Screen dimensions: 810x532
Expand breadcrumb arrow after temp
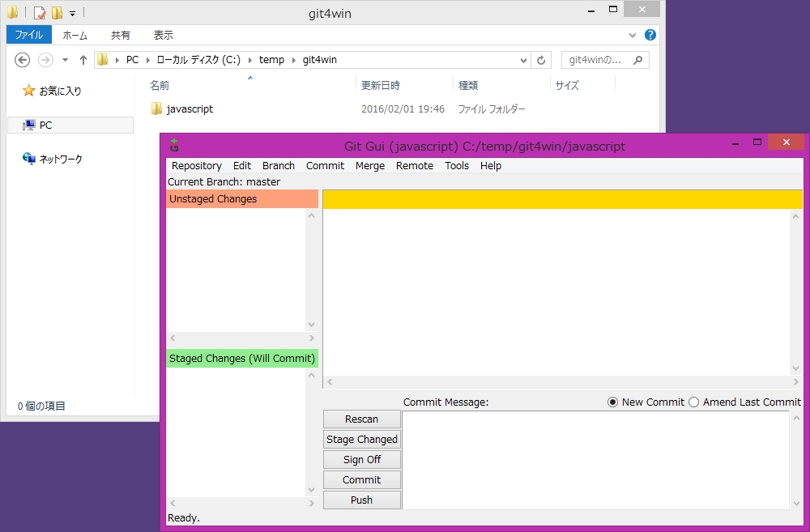pyautogui.click(x=293, y=60)
